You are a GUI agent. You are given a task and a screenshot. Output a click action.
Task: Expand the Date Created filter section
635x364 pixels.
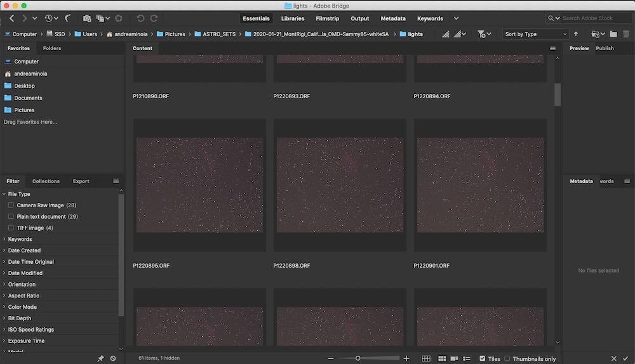click(x=4, y=250)
